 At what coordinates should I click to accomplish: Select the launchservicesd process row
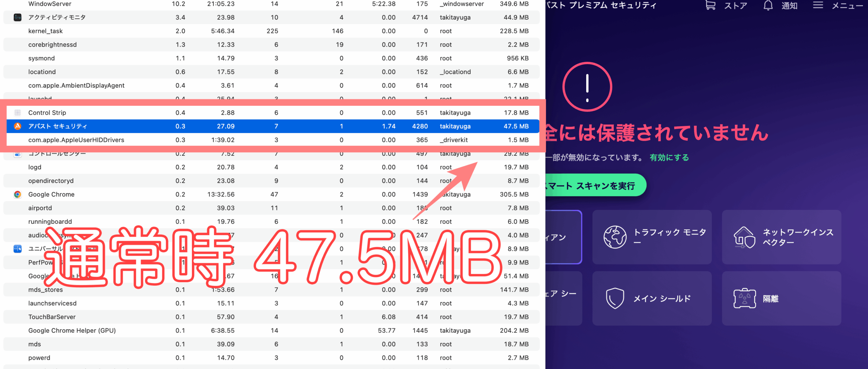tap(271, 303)
